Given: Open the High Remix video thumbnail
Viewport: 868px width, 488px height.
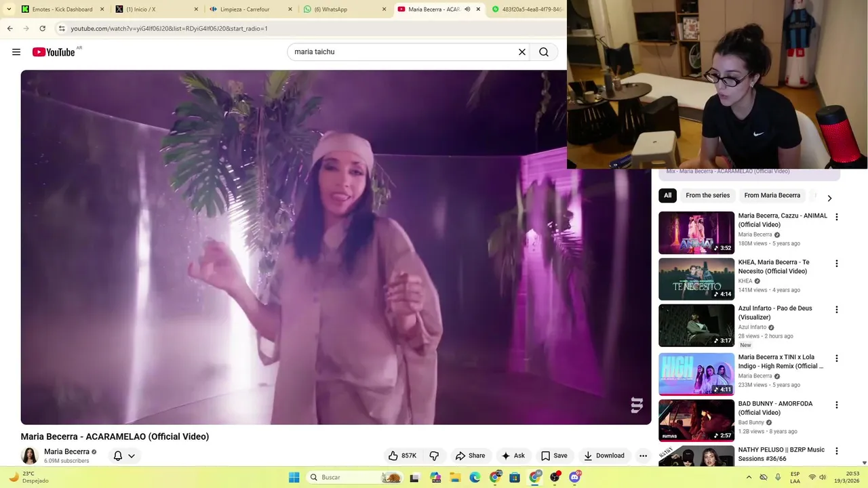Looking at the screenshot, I should [x=696, y=374].
